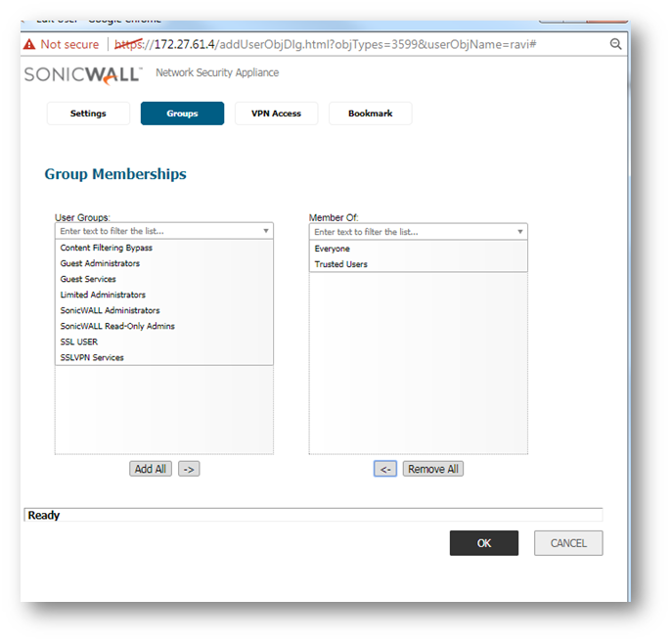The width and height of the screenshot is (672, 643).
Task: Open the Settings tab
Action: coord(88,114)
